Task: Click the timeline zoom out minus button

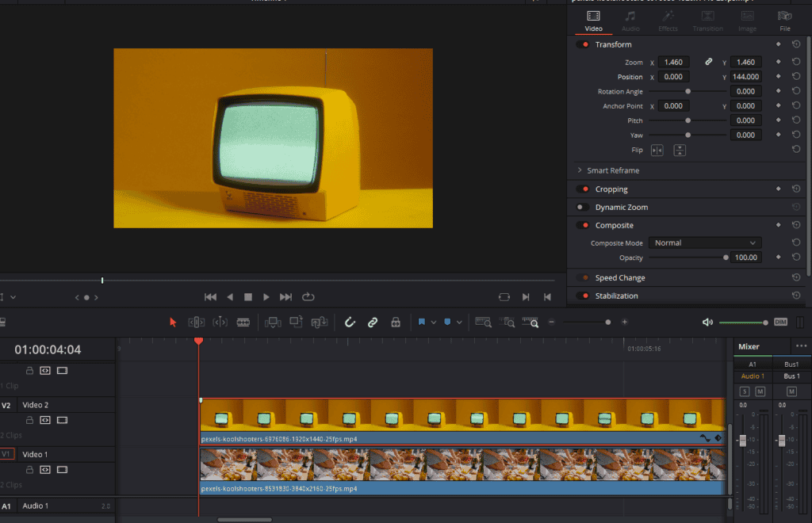Action: [x=552, y=322]
